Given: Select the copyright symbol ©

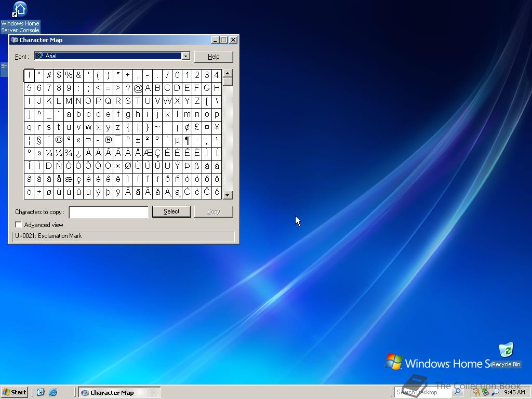Looking at the screenshot, I should pos(59,140).
